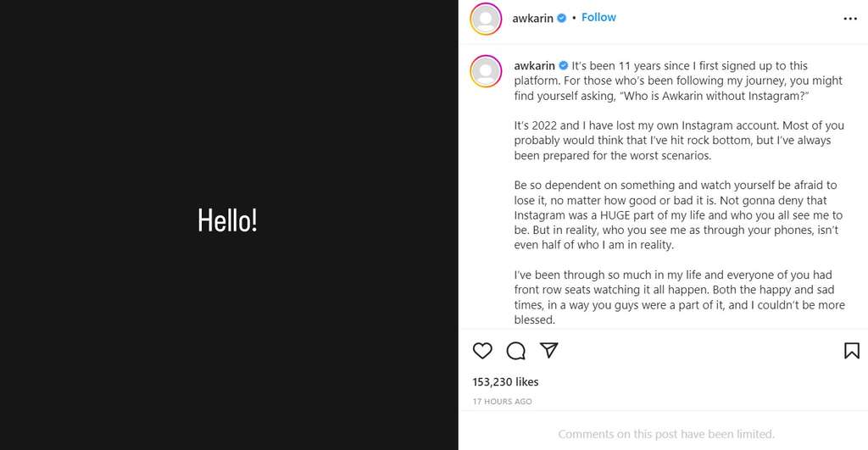Click the caption paragraph starting 'It's 2022'
Image resolution: width=868 pixels, height=450 pixels.
pyautogui.click(x=678, y=141)
